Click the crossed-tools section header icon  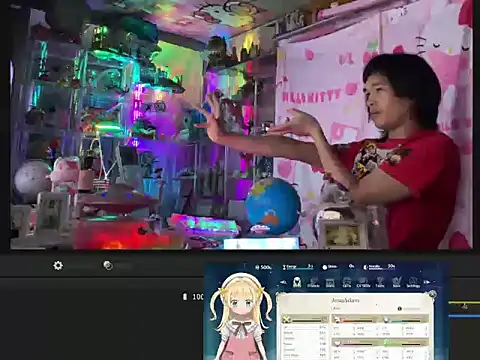pyautogui.click(x=286, y=320)
